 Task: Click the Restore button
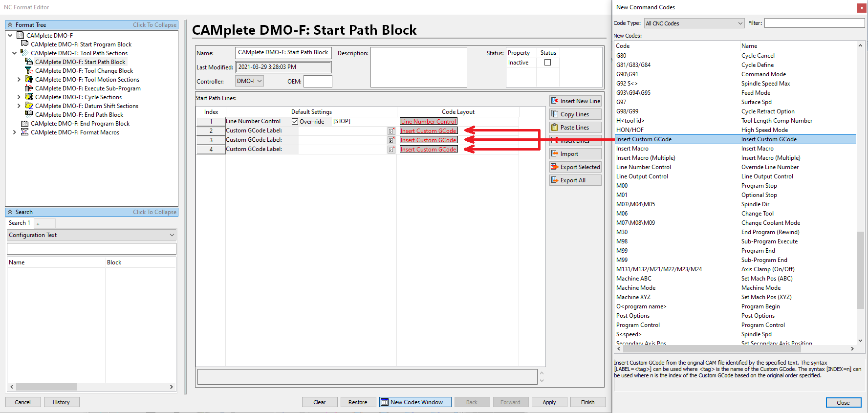point(358,402)
